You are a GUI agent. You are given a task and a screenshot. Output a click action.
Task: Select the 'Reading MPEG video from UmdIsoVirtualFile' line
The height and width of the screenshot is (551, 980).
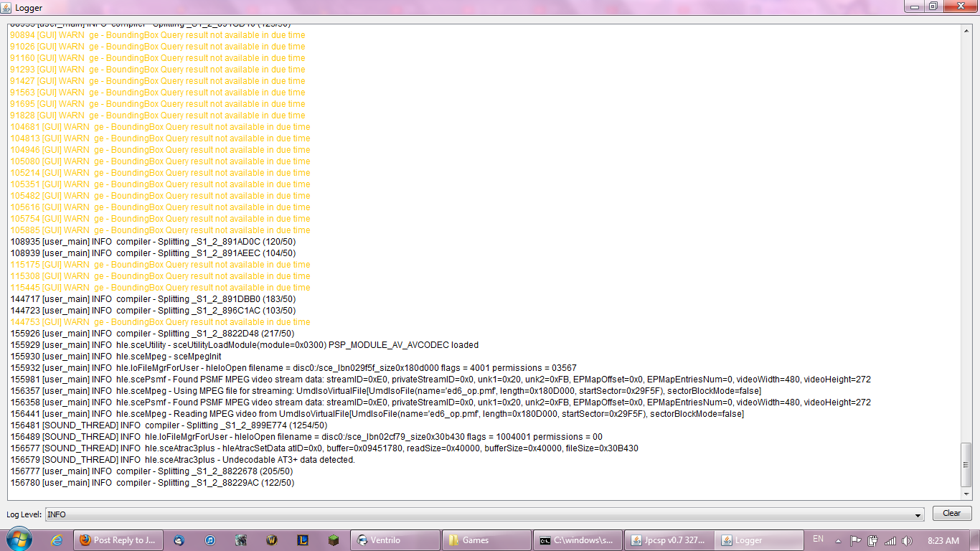pos(377,414)
